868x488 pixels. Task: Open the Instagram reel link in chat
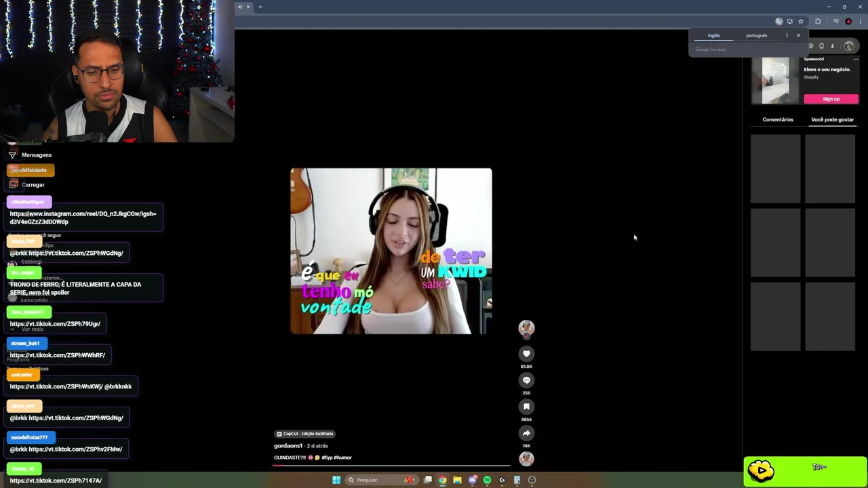point(83,218)
